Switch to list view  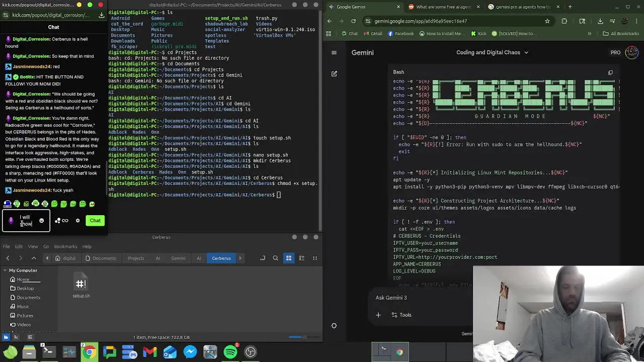[302, 258]
